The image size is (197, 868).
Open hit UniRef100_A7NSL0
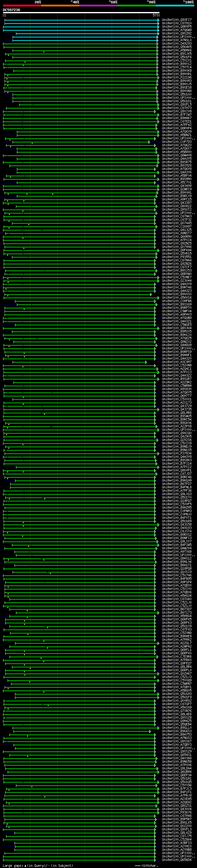(x=177, y=40)
